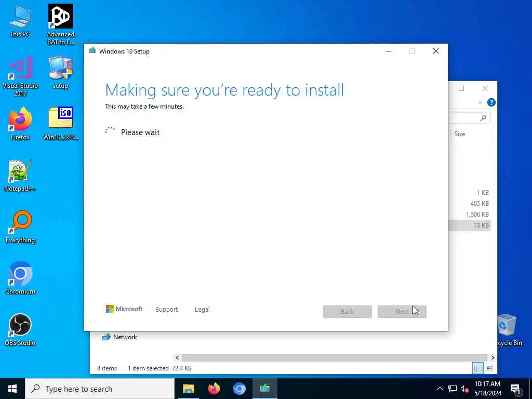Sort by the Size column header
Screen dimensions: 532x399
pyautogui.click(x=460, y=134)
